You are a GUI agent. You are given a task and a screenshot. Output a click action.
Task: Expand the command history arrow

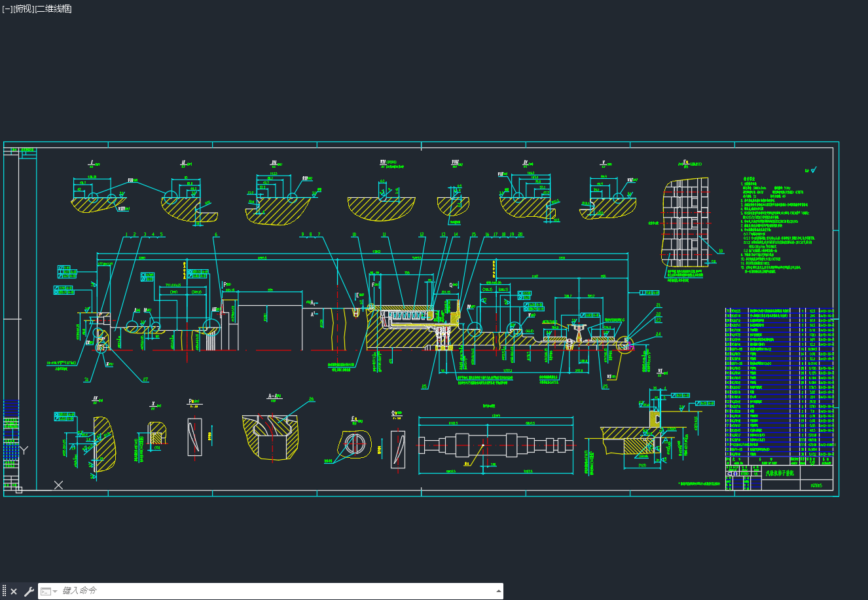499,591
